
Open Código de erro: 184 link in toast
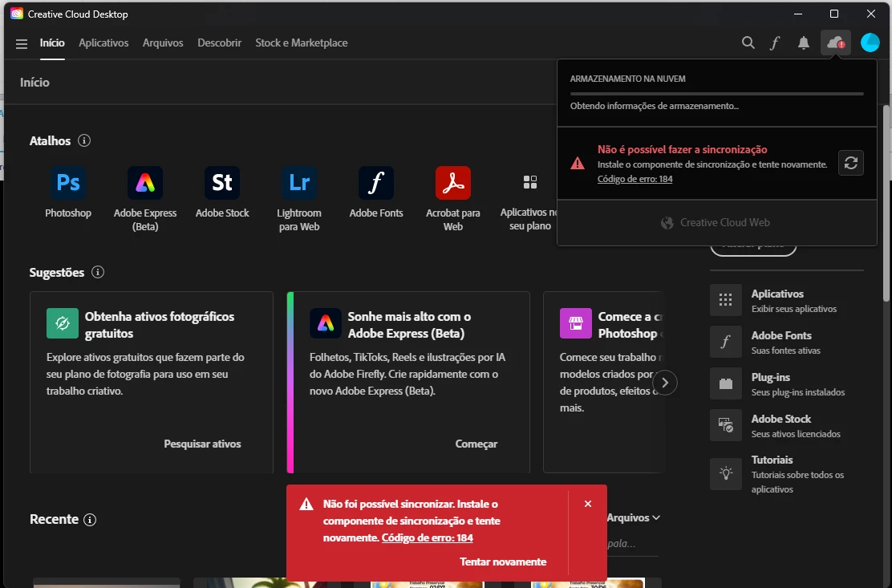pos(428,537)
